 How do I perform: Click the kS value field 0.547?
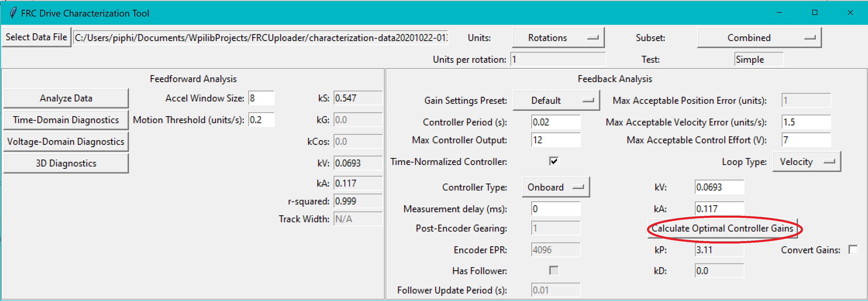coord(358,98)
